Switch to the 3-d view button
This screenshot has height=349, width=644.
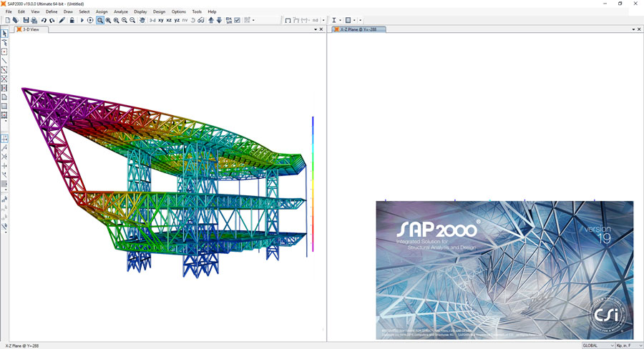152,20
